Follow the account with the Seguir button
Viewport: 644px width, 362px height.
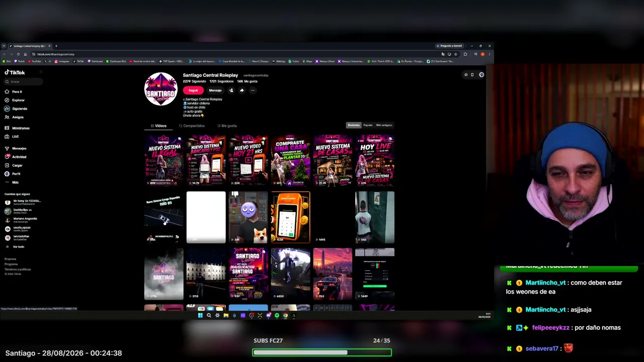193,90
